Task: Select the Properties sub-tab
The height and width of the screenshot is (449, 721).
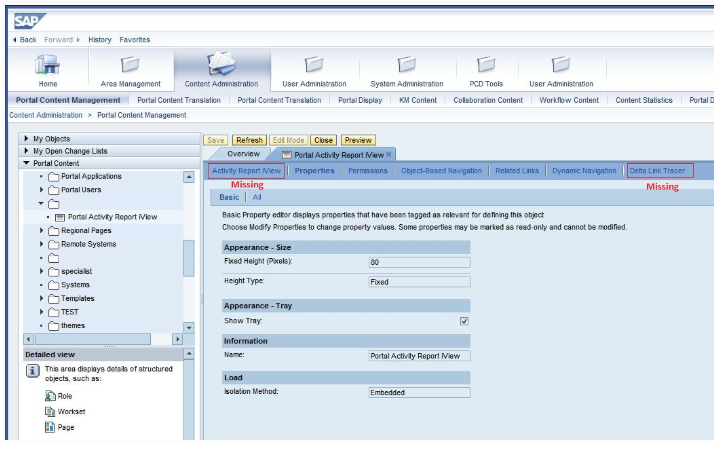Action: point(315,171)
